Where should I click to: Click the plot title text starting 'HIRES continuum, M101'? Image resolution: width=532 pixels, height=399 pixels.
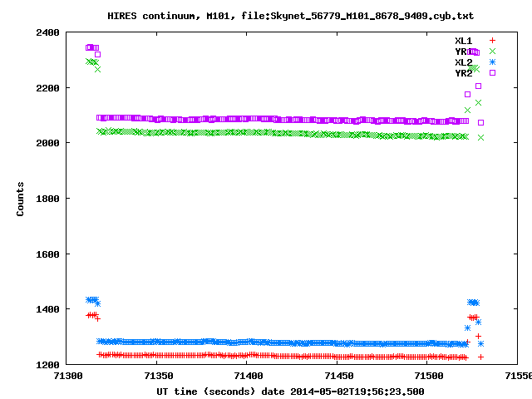(290, 16)
